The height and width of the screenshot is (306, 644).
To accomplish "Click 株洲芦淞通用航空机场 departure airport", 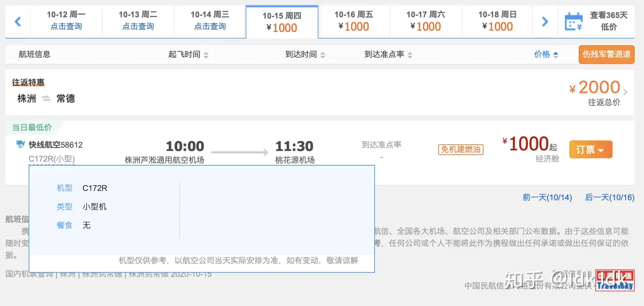I will [x=164, y=160].
